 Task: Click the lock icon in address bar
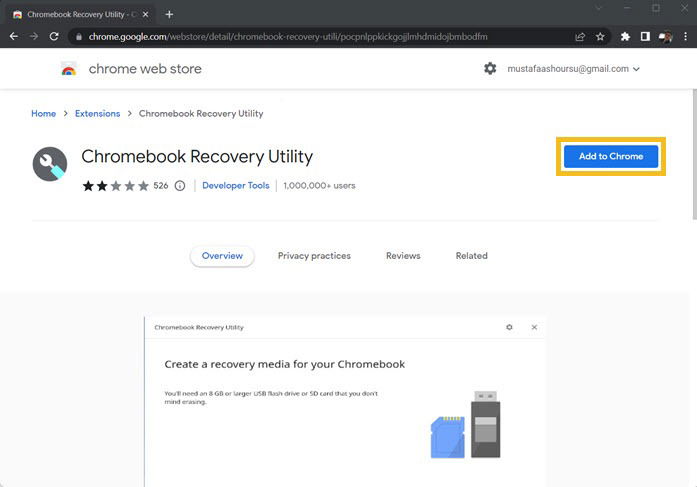(x=79, y=37)
